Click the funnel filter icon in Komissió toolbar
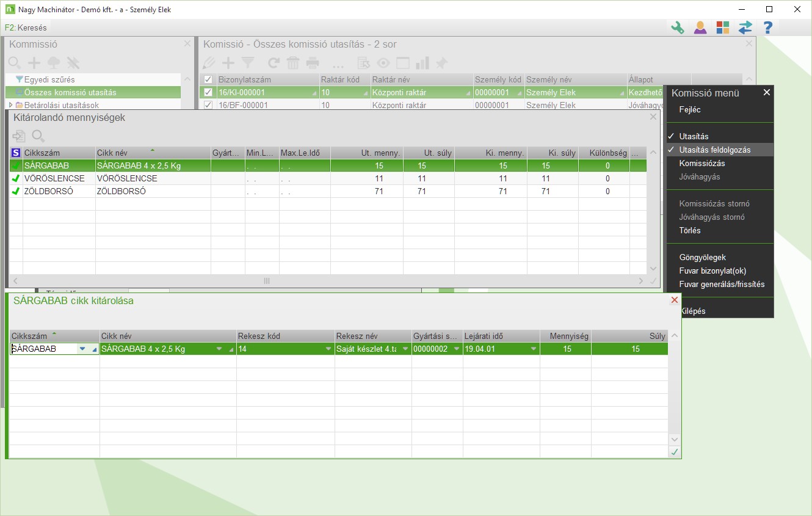The image size is (812, 516). [247, 62]
